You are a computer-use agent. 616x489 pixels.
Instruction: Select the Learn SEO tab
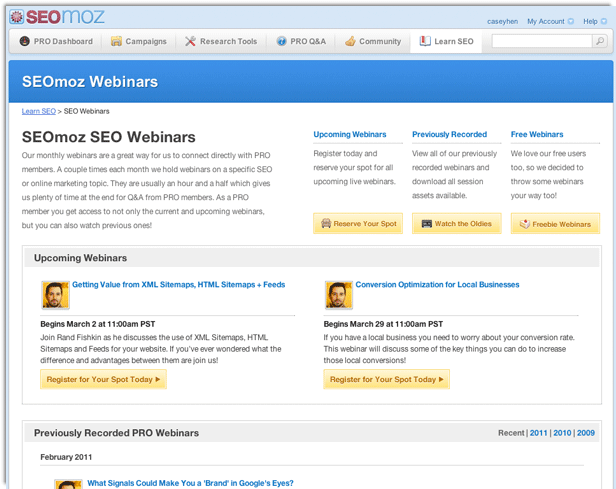(446, 41)
